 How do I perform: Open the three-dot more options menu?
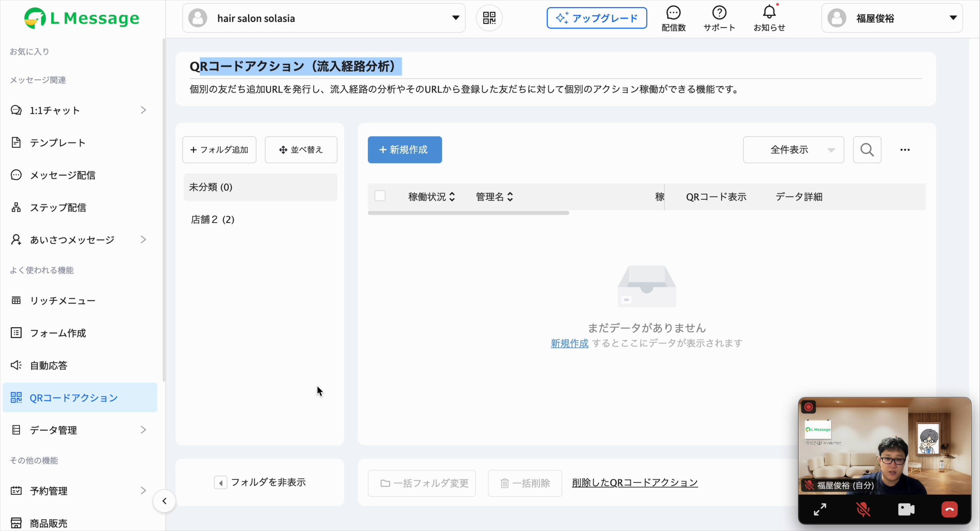click(x=905, y=150)
